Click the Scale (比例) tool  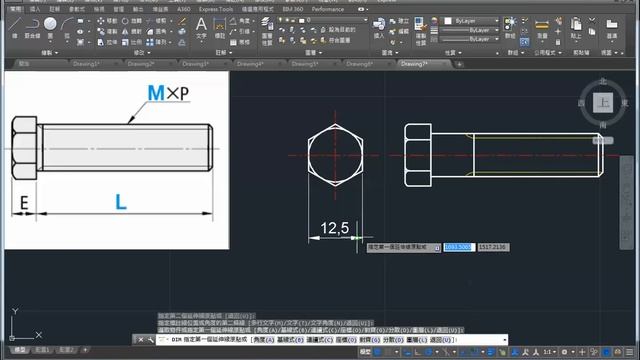131,42
